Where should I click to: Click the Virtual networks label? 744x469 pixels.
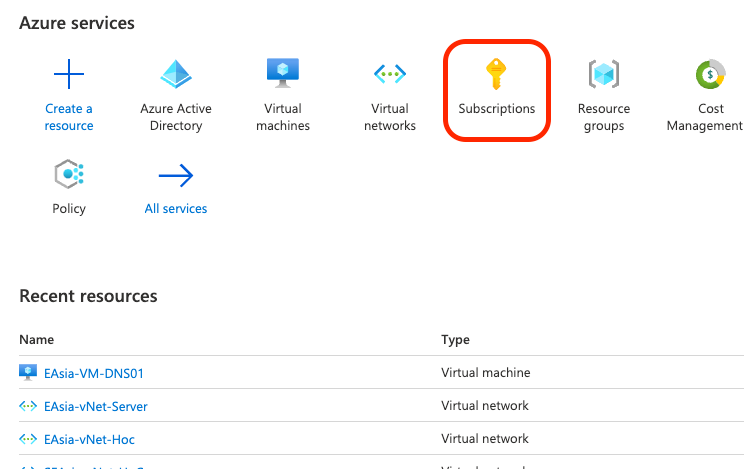coord(390,117)
